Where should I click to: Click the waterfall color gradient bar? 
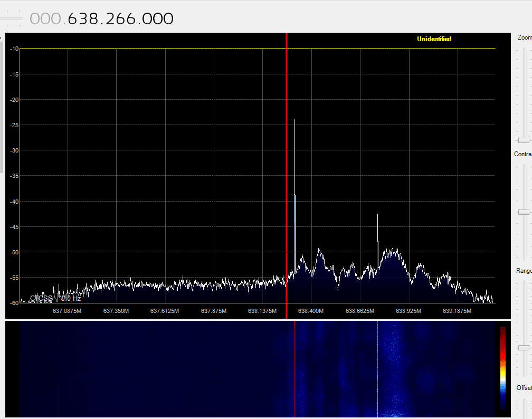pos(502,367)
